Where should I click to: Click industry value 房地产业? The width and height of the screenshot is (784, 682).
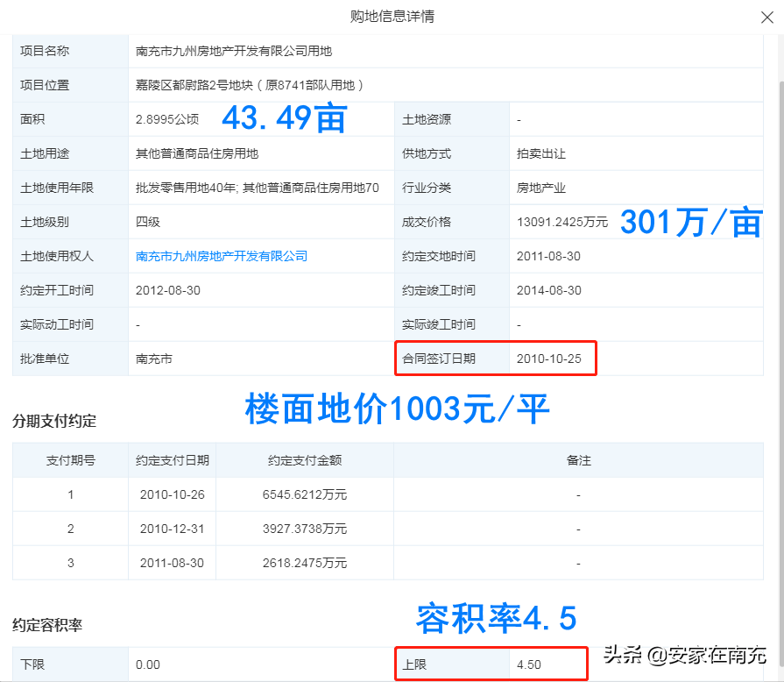click(541, 188)
